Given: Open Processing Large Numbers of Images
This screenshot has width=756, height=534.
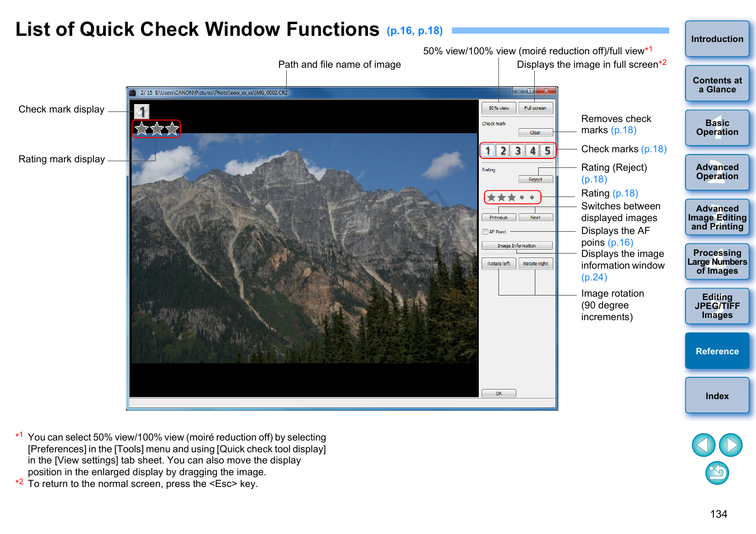Looking at the screenshot, I should (717, 261).
